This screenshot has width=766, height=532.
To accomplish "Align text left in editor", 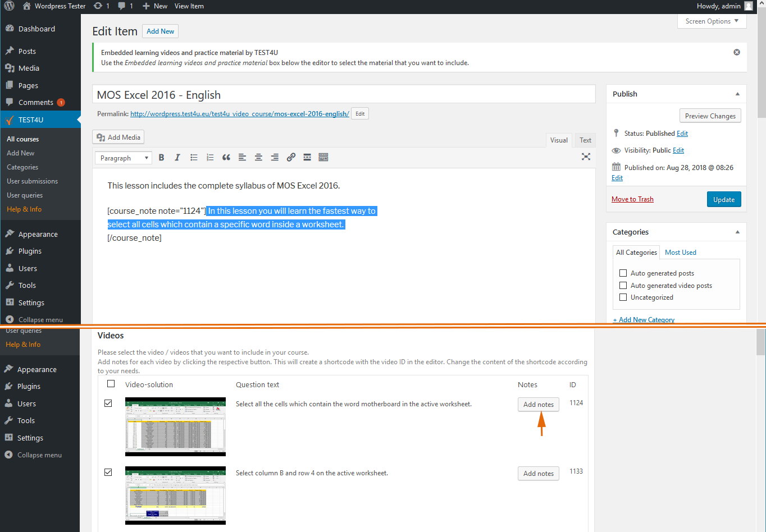I will pos(242,158).
